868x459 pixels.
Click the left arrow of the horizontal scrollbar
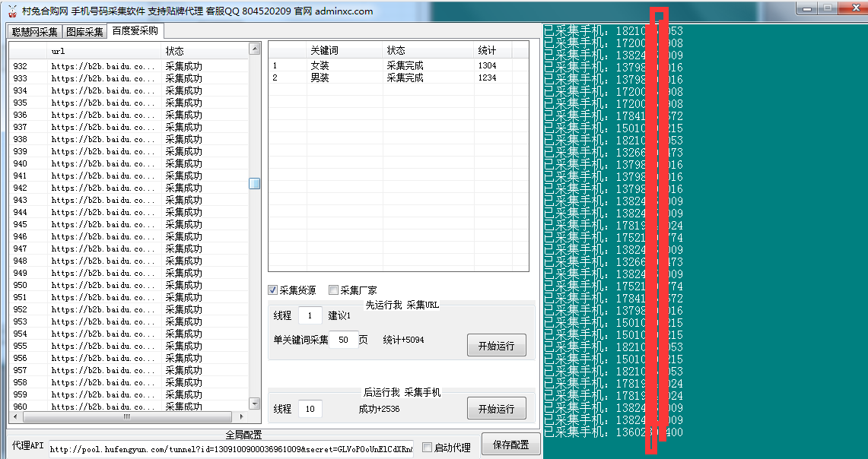[x=15, y=416]
